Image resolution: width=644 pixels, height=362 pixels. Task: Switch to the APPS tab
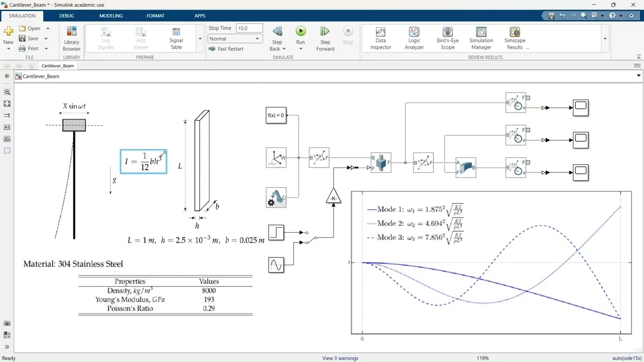tap(200, 16)
